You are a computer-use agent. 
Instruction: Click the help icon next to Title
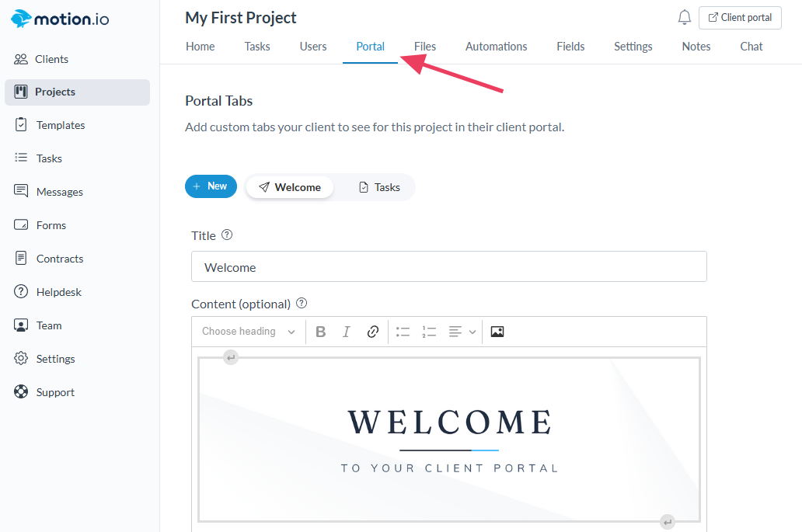227,235
